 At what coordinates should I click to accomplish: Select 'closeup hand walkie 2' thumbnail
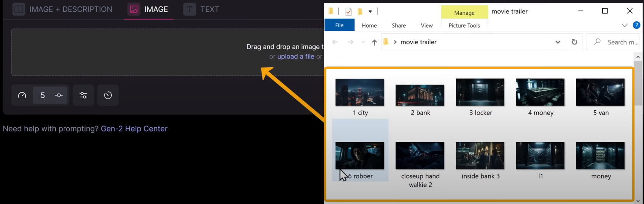pos(420,155)
